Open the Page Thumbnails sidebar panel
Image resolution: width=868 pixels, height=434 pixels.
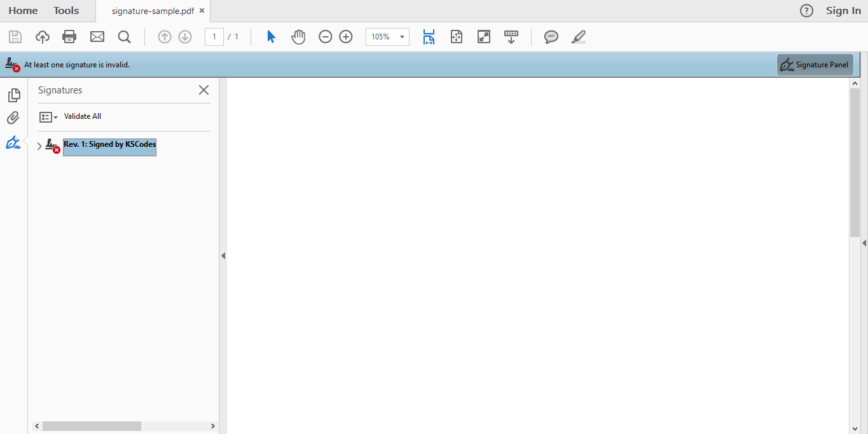click(x=14, y=95)
